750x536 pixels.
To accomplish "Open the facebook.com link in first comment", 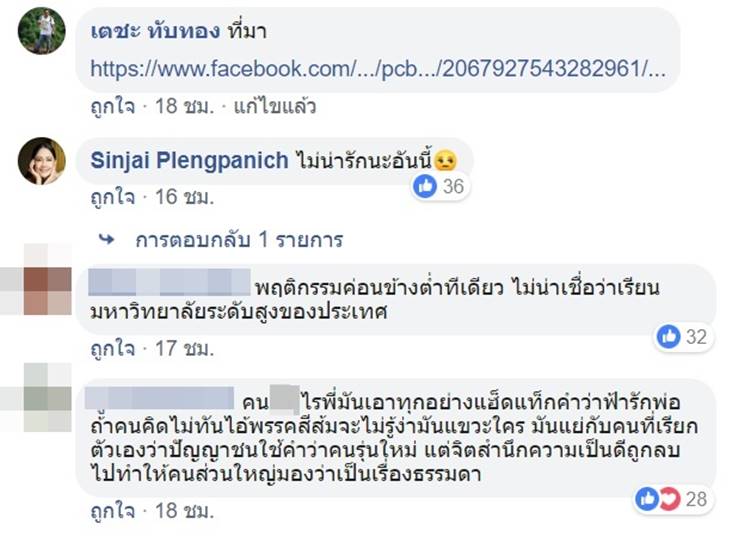I will click(377, 70).
